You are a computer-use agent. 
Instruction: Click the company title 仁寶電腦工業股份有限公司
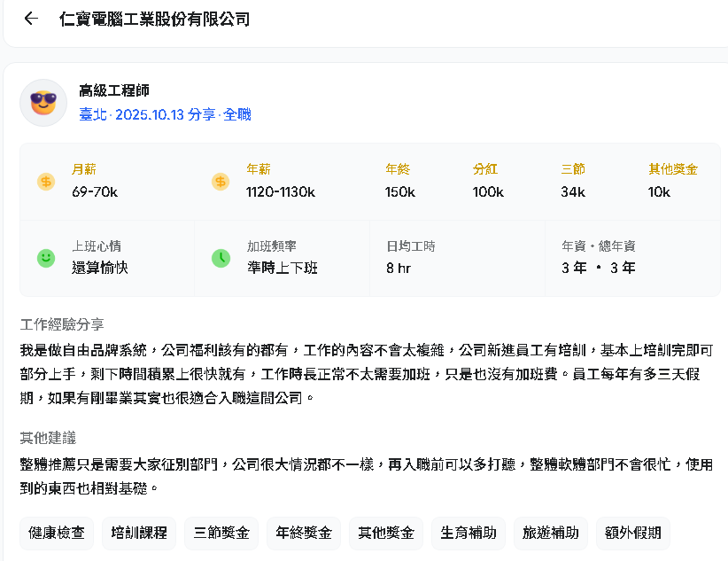point(155,19)
